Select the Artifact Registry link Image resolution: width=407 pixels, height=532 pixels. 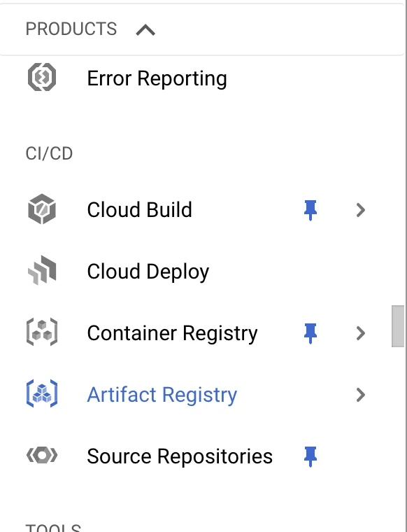(x=162, y=395)
